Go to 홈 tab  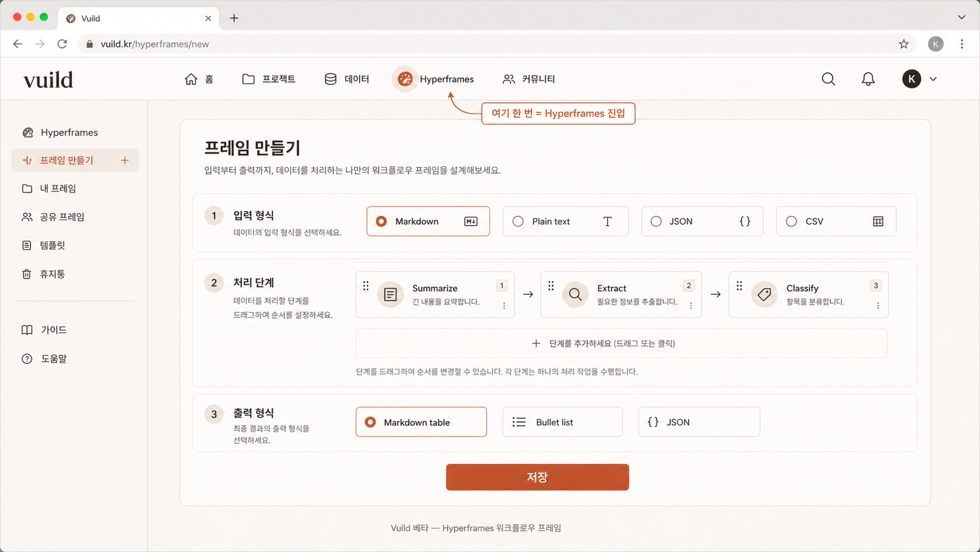[x=199, y=79]
